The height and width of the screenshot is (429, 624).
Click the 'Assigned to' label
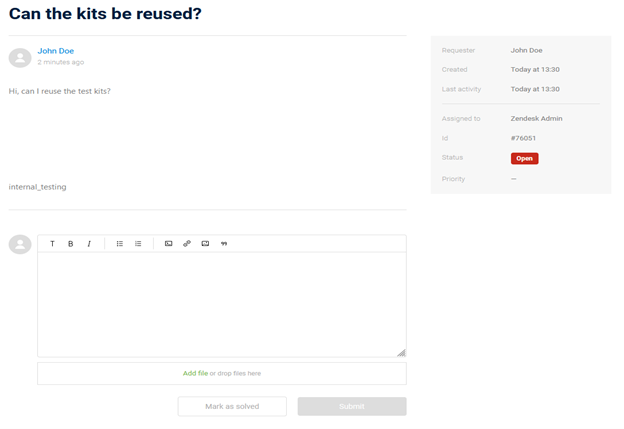pyautogui.click(x=461, y=119)
